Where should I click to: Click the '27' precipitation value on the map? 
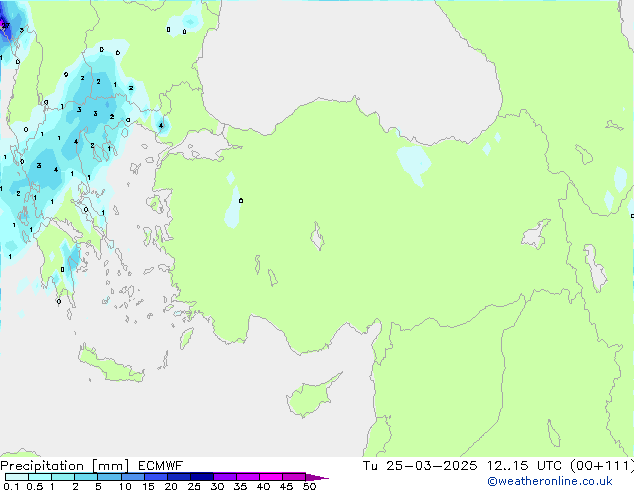5,25
